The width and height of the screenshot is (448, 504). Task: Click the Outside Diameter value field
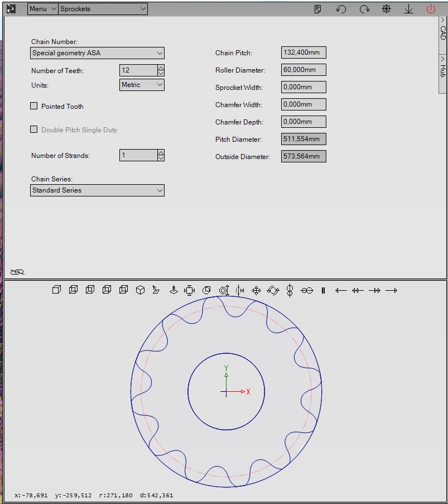(x=304, y=156)
